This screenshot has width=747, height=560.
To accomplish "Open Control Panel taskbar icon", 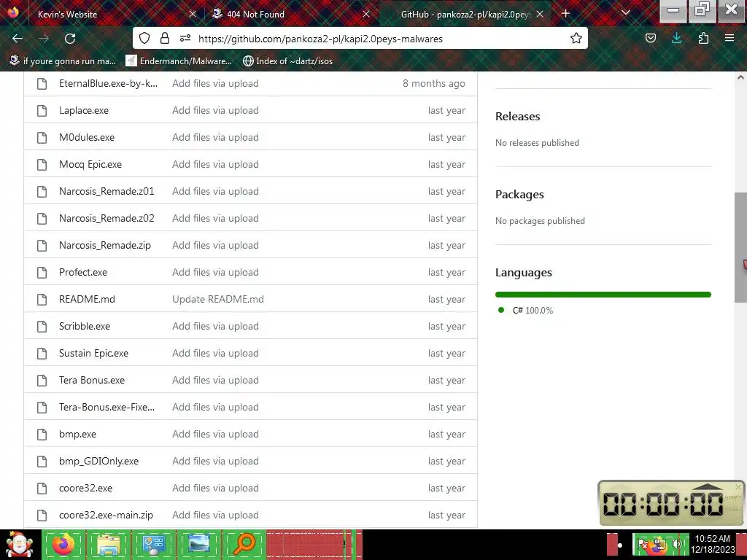I will (x=153, y=544).
